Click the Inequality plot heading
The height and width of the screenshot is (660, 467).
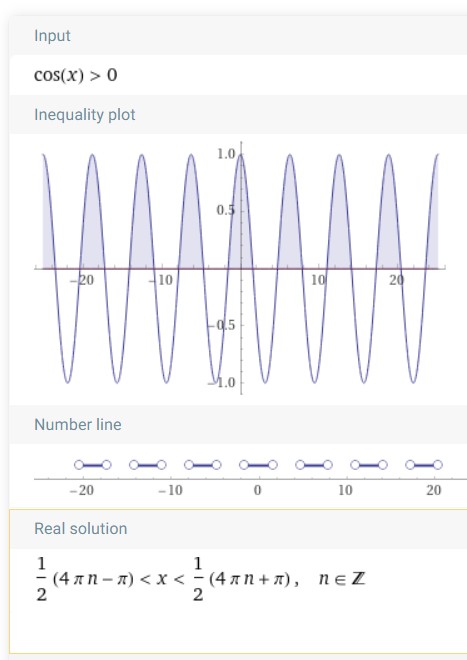pos(85,114)
